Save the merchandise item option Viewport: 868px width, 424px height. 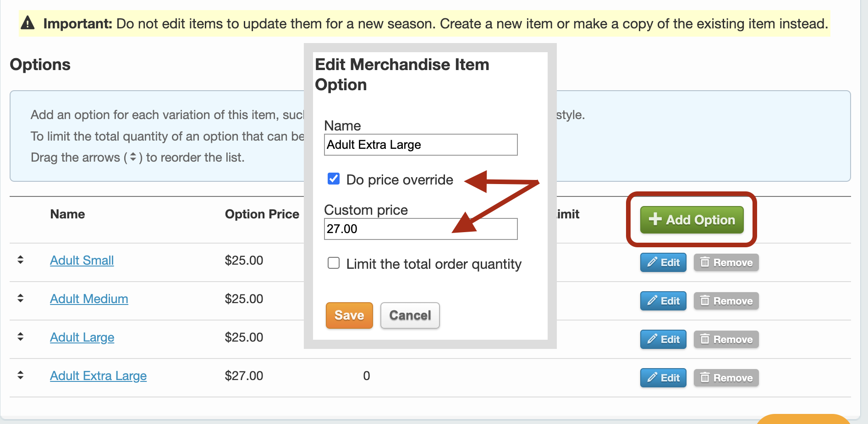point(349,315)
